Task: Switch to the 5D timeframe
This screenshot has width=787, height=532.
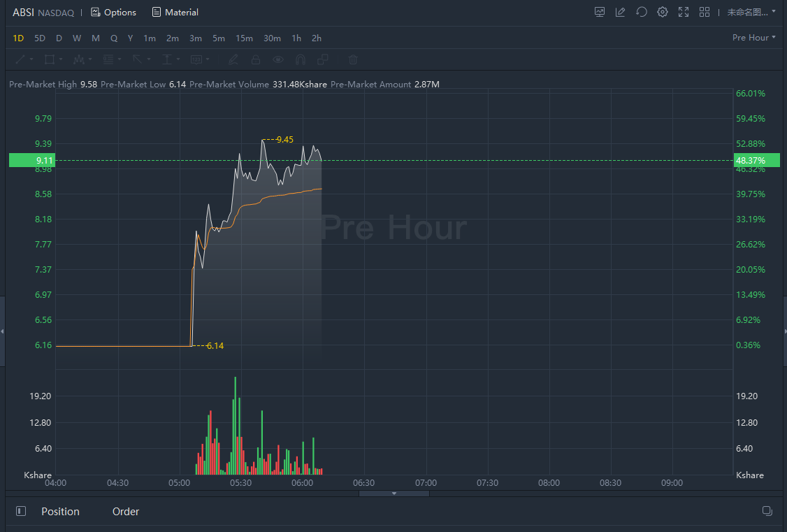Action: click(40, 38)
